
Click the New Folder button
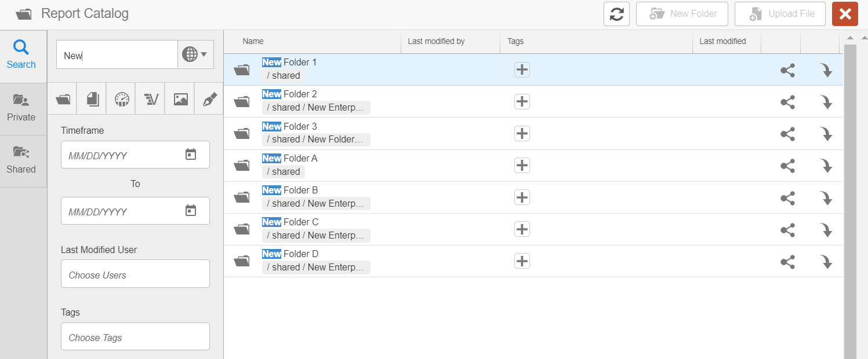pyautogui.click(x=682, y=14)
